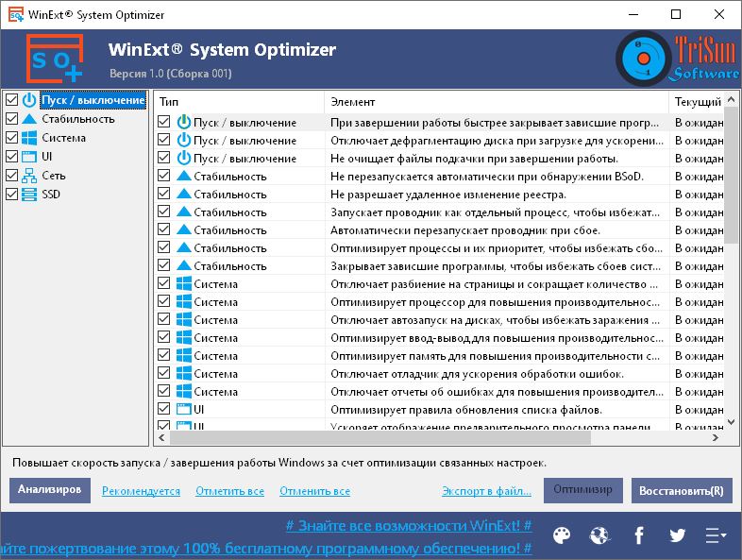
Task: Open the Facebook icon in footer
Action: coord(639,535)
